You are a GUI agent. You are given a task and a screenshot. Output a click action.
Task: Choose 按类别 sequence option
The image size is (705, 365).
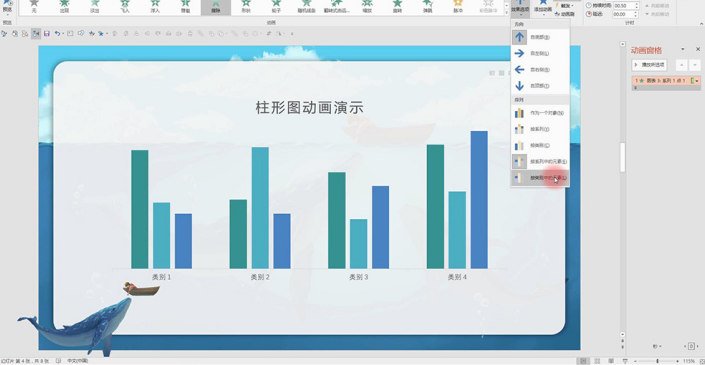(x=540, y=146)
